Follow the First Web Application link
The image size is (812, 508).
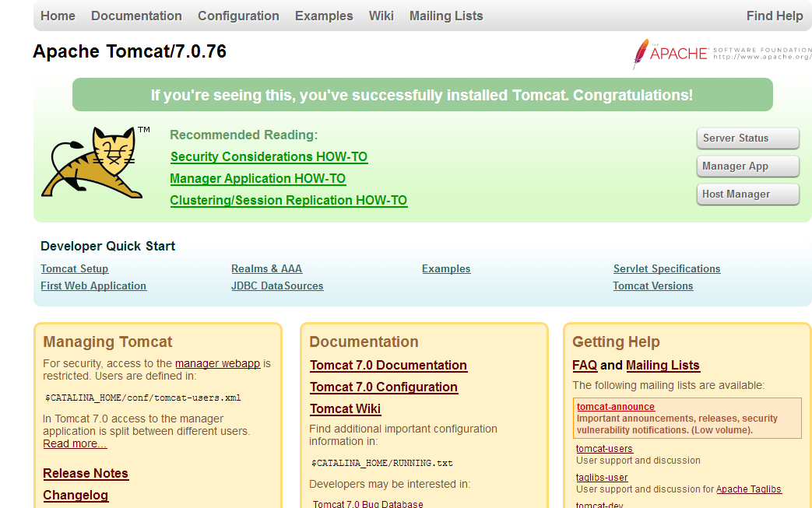pos(93,286)
